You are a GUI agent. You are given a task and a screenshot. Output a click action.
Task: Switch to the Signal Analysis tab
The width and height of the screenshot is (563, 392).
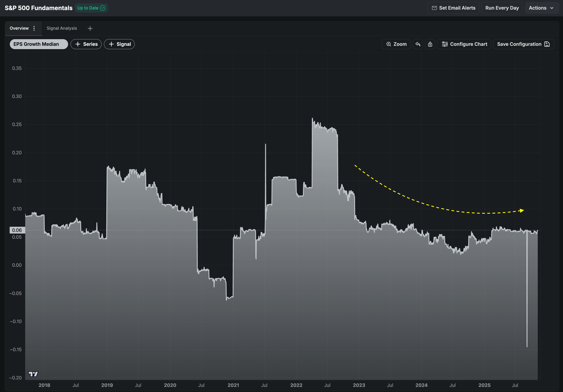click(61, 28)
